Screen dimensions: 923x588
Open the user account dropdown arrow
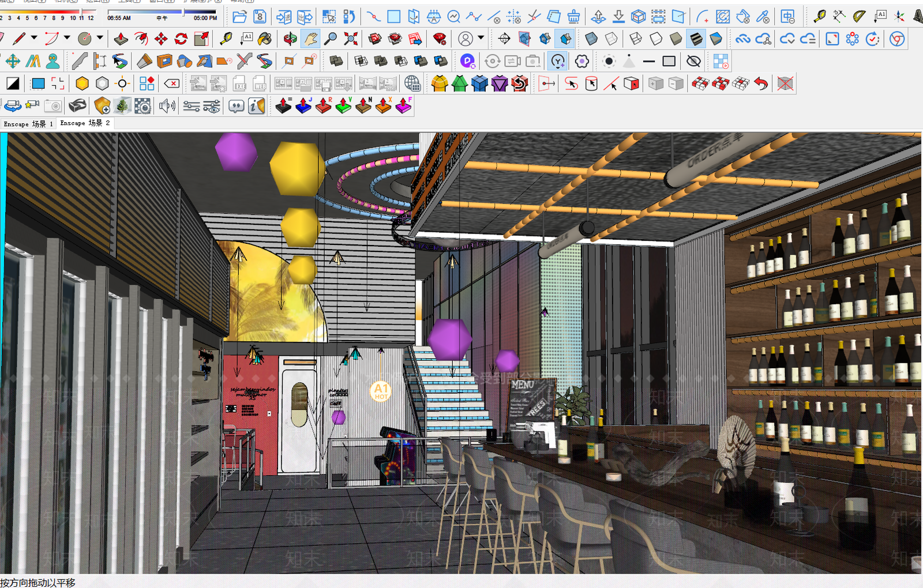tap(481, 39)
